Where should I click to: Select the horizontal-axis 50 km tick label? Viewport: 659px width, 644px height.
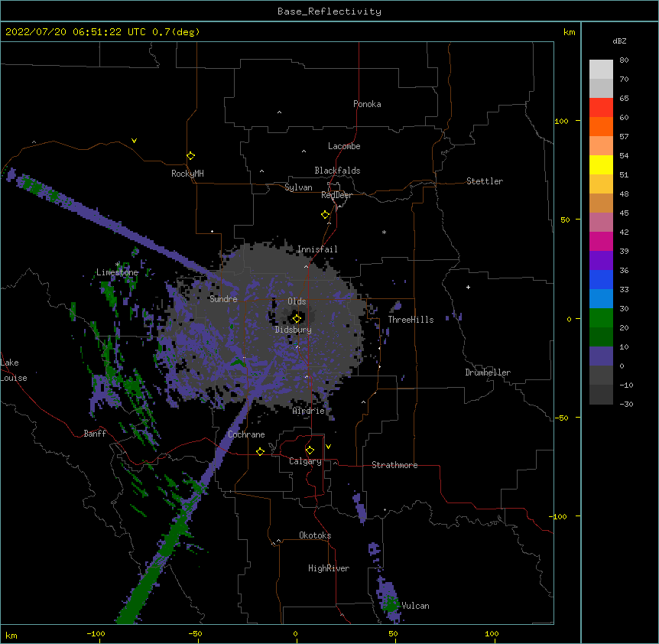(393, 633)
